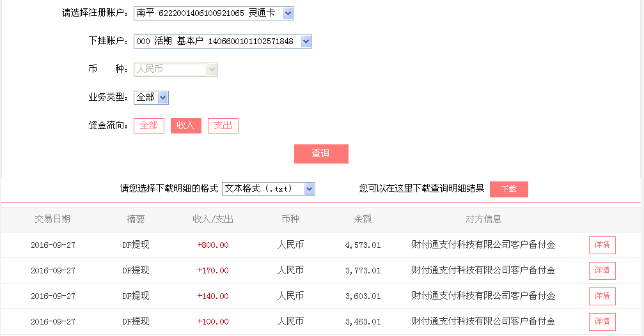This screenshot has height=336, width=644.
Task: Click the balance value 3,603.01
Action: [x=363, y=296]
